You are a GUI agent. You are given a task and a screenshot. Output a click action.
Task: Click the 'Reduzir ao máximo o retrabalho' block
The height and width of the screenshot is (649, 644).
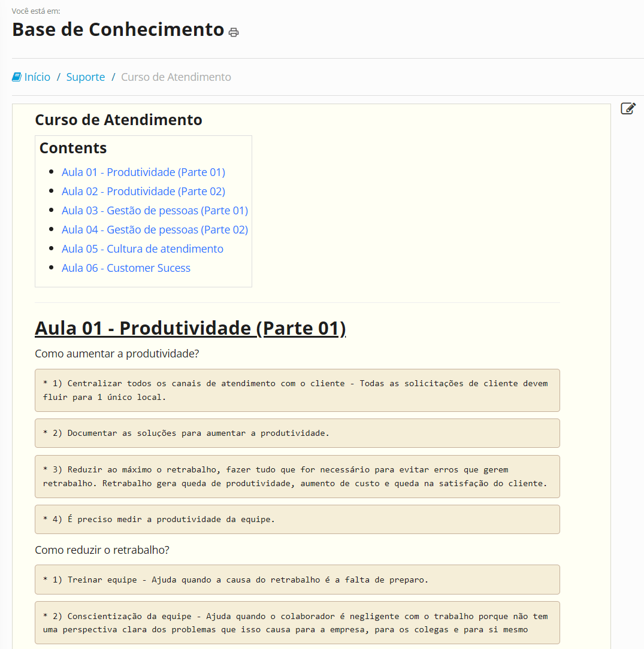[297, 476]
